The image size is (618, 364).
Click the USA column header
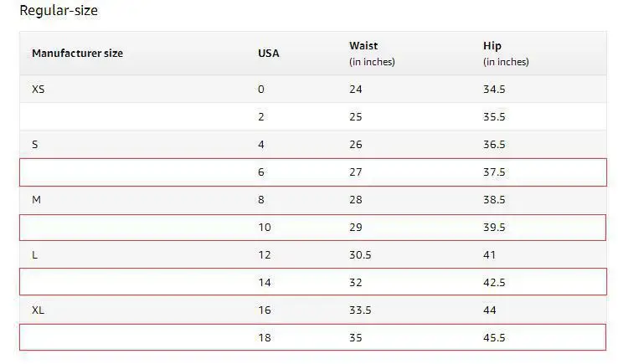[x=268, y=54]
